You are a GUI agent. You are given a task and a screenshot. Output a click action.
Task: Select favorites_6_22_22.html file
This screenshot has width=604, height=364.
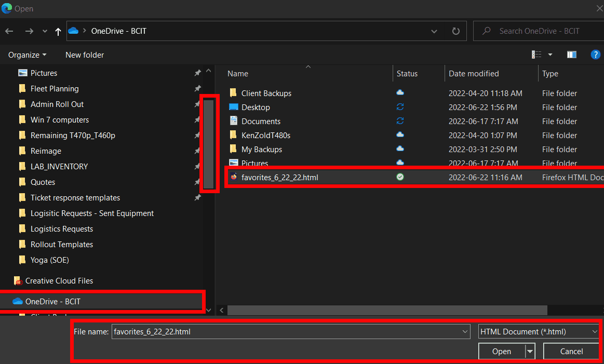point(279,177)
